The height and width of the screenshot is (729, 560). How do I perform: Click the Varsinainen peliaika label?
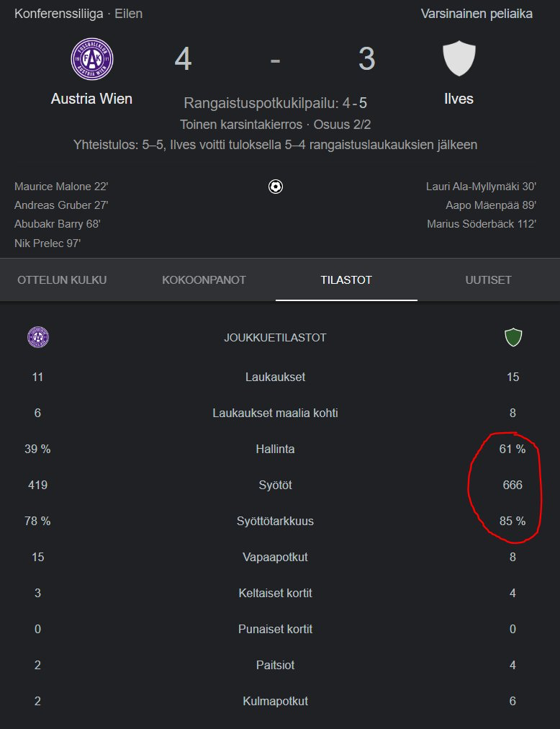tap(477, 14)
